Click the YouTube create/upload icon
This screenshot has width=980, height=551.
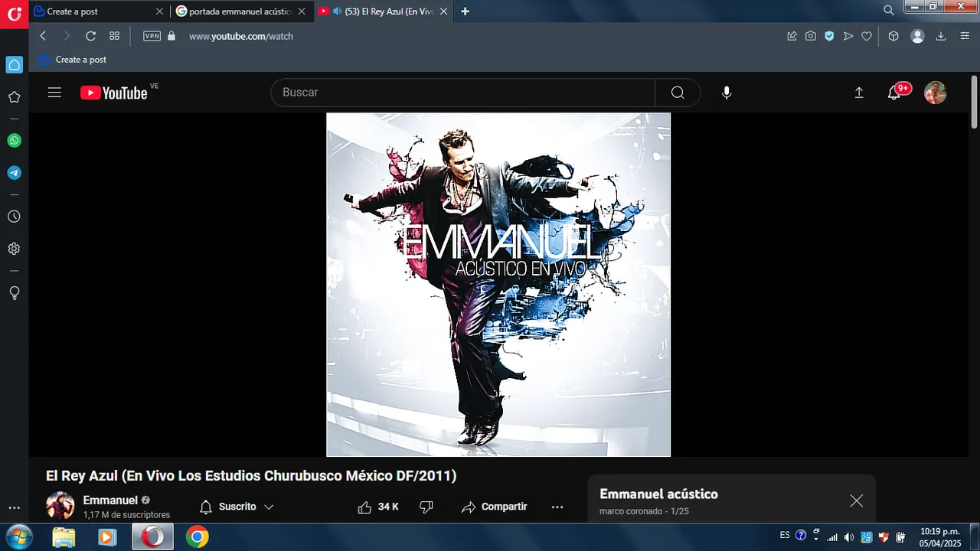tap(859, 93)
